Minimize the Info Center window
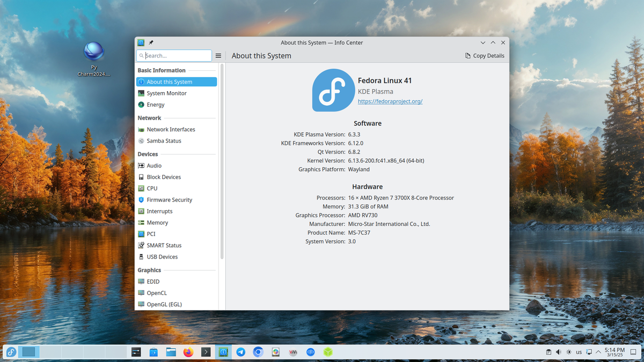The width and height of the screenshot is (644, 362). tap(483, 42)
